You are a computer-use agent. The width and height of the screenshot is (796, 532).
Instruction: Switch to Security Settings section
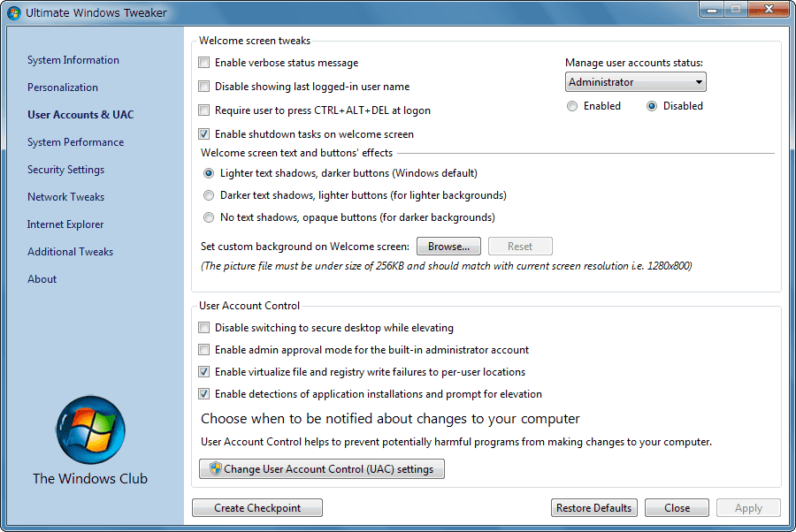point(66,170)
